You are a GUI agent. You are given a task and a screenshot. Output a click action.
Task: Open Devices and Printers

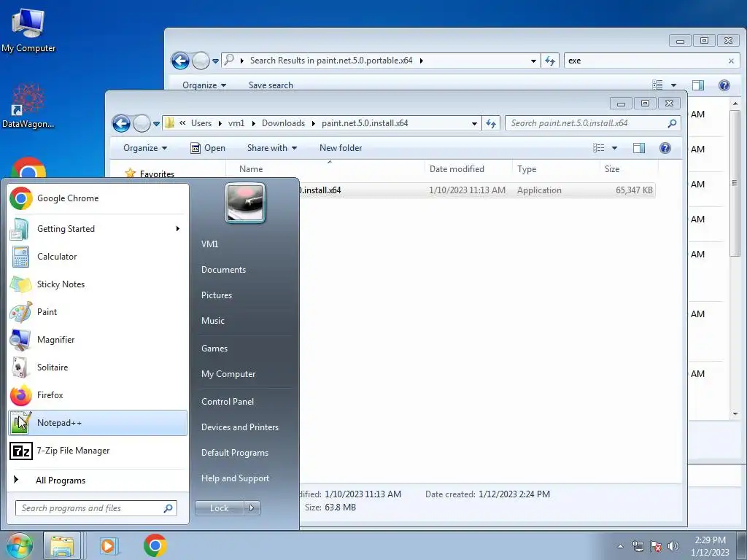[x=239, y=427]
